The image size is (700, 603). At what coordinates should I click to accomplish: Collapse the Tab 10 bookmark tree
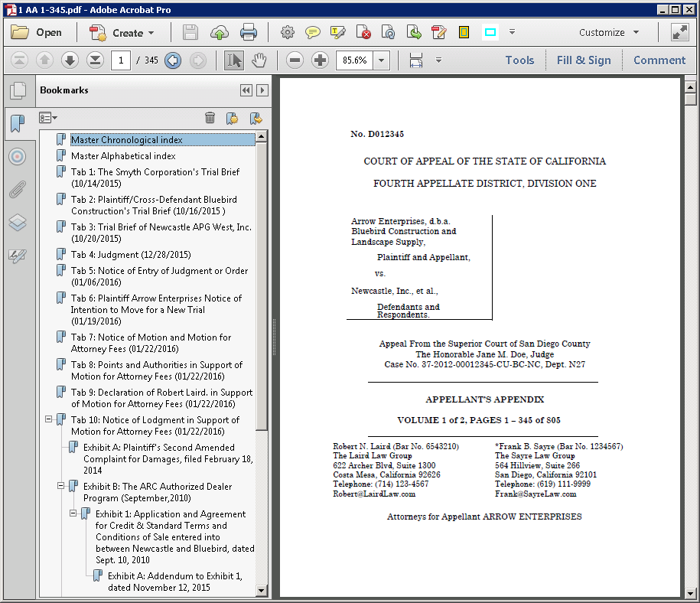(x=50, y=419)
